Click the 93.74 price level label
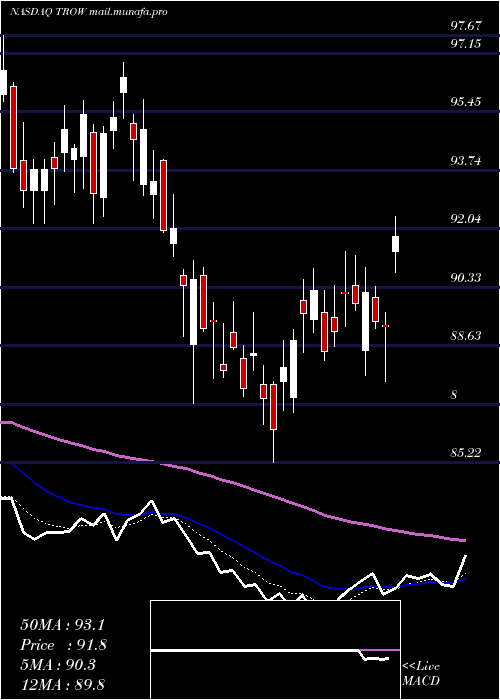The image size is (500, 700). pos(466,160)
